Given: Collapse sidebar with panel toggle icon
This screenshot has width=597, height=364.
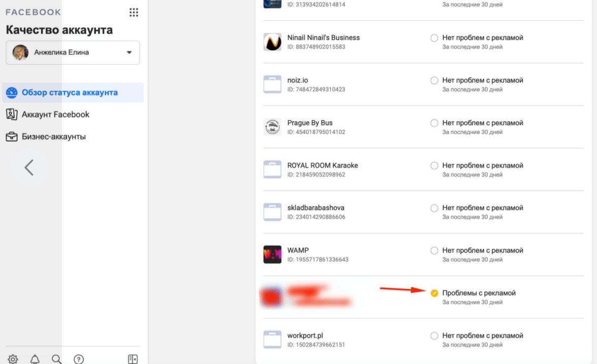Looking at the screenshot, I should pyautogui.click(x=133, y=359).
